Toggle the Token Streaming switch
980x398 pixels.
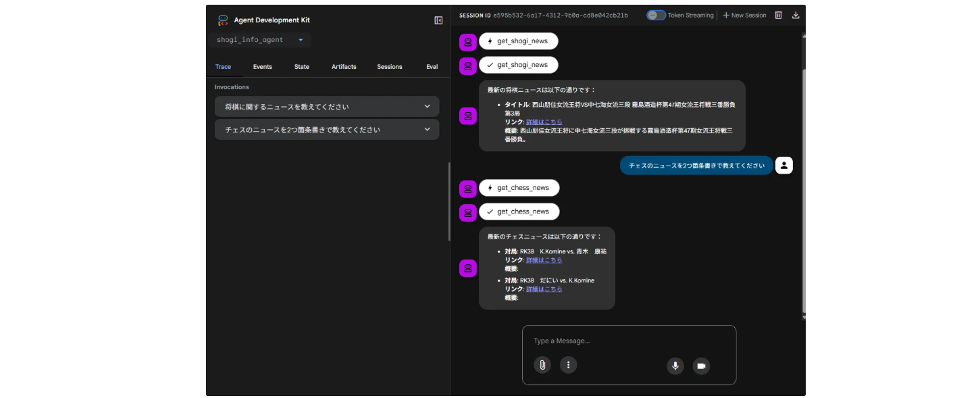pos(655,15)
